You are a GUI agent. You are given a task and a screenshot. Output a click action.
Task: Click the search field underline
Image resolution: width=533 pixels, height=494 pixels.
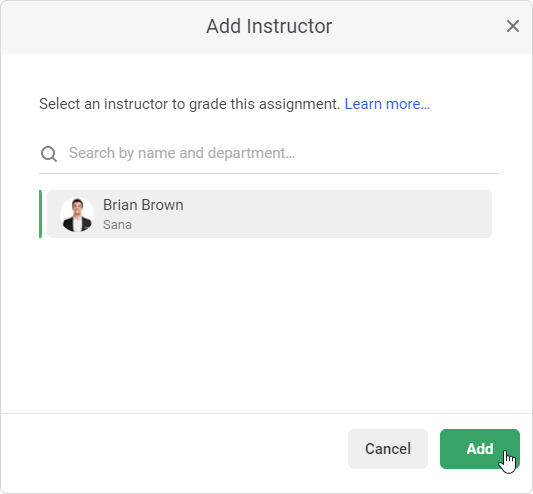pyautogui.click(x=269, y=173)
